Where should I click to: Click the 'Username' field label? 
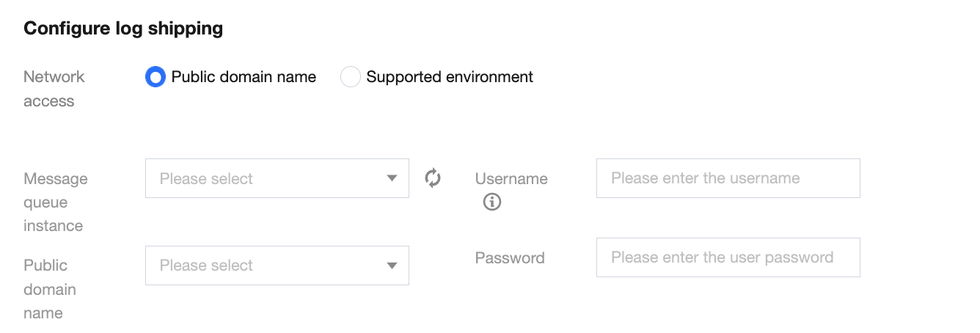click(x=511, y=178)
